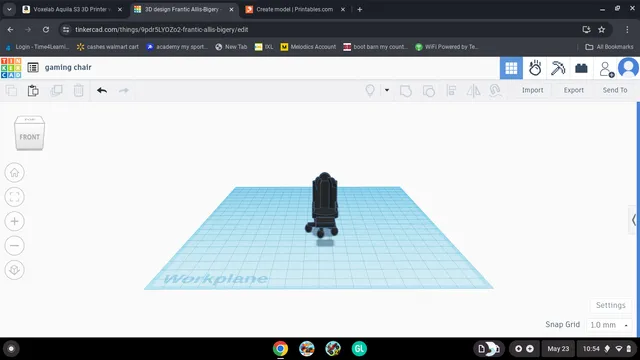Open the Bricks mode icon
Screen dimensions: 640x360
581,68
